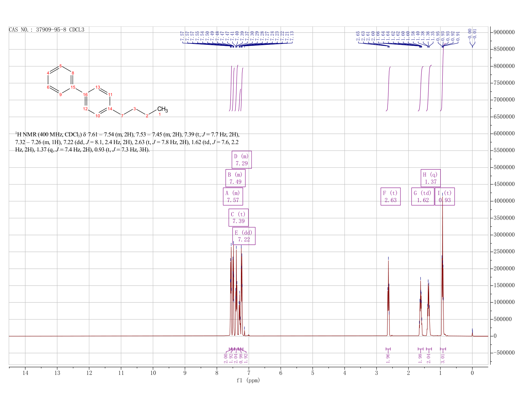The image size is (532, 411).
Task: Click the CH3 group on the molecule
Action: [162, 110]
